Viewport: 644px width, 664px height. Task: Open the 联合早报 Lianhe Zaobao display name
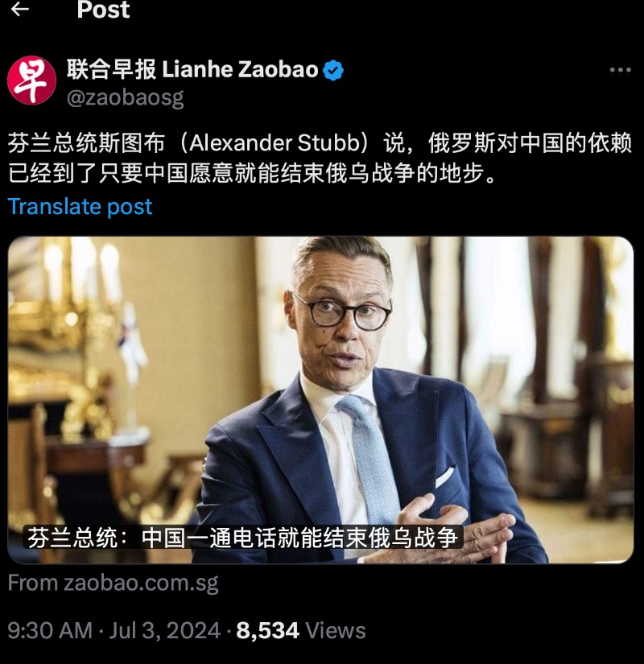[192, 69]
